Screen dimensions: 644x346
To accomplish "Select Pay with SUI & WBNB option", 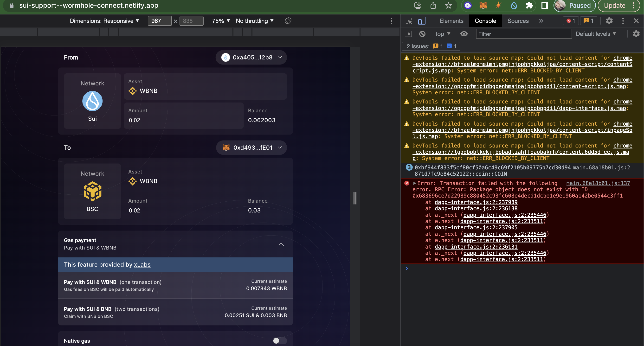I will click(175, 285).
